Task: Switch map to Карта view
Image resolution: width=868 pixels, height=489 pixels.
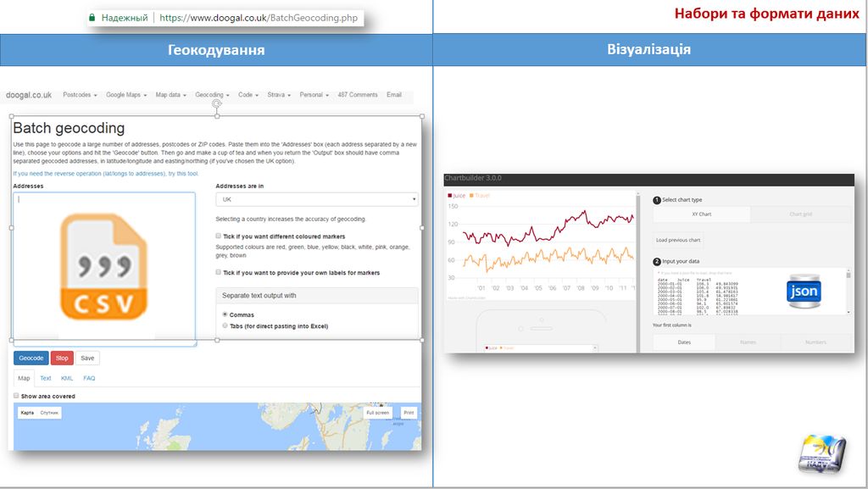Action: 27,413
